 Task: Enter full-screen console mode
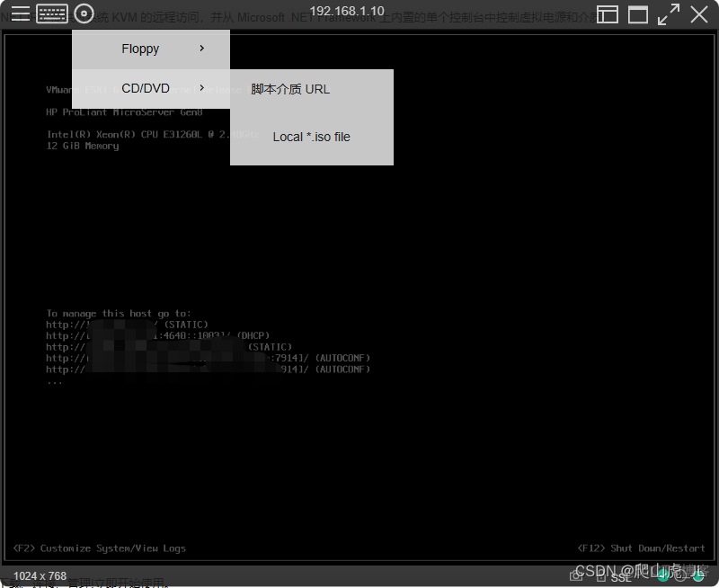(x=669, y=14)
